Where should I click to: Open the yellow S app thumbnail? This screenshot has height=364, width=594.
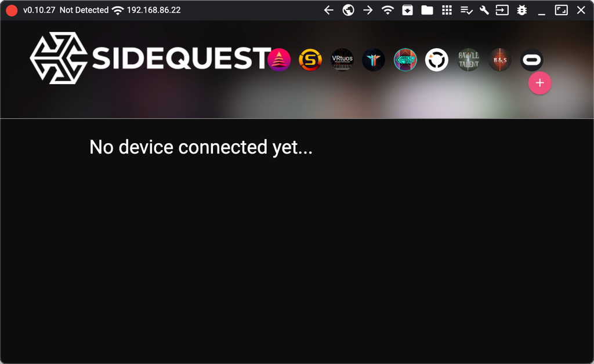[x=310, y=59]
